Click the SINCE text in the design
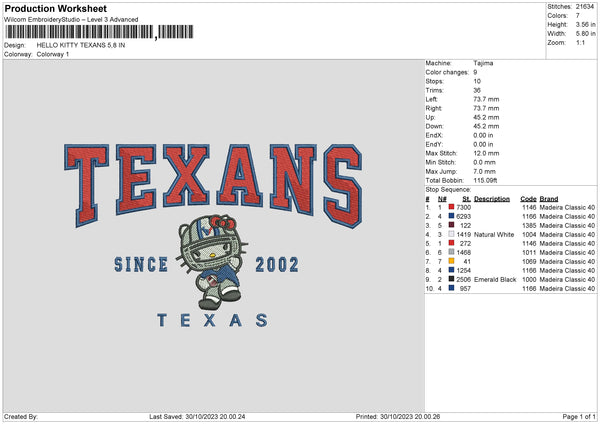The height and width of the screenshot is (424, 600). pyautogui.click(x=141, y=264)
